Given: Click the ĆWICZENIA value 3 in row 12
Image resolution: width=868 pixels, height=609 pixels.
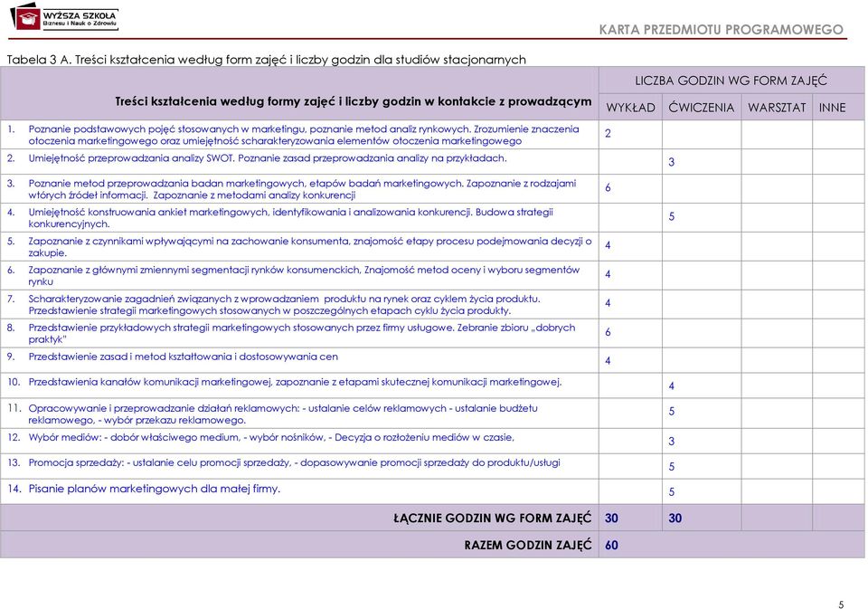Looking at the screenshot, I should [672, 442].
